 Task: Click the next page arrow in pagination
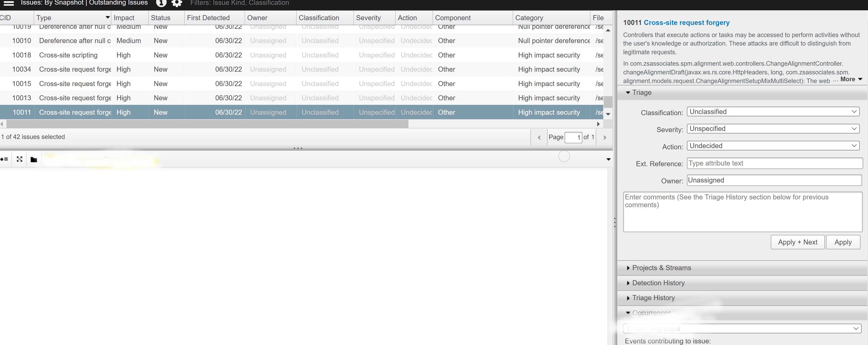pos(604,137)
